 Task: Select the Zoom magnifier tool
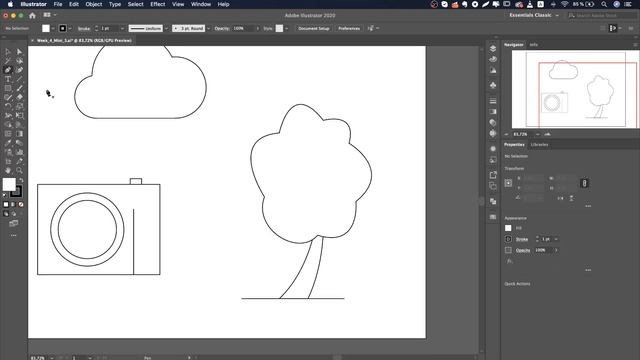[19, 170]
